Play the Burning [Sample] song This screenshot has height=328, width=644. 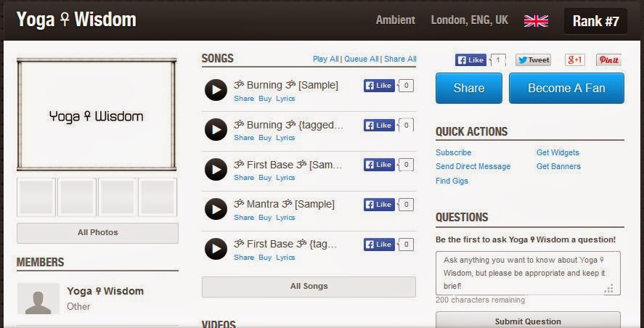click(x=216, y=90)
